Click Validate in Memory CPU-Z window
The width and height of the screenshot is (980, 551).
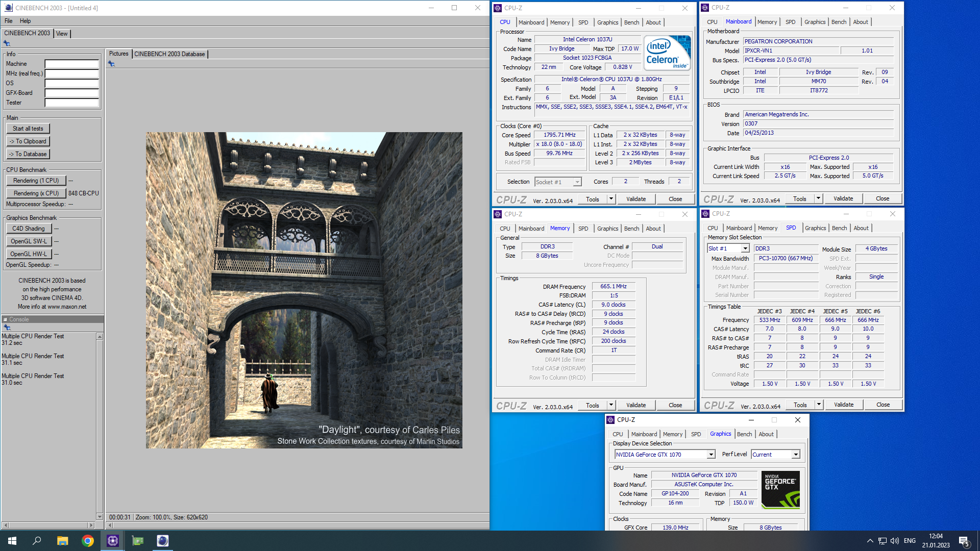tap(636, 405)
